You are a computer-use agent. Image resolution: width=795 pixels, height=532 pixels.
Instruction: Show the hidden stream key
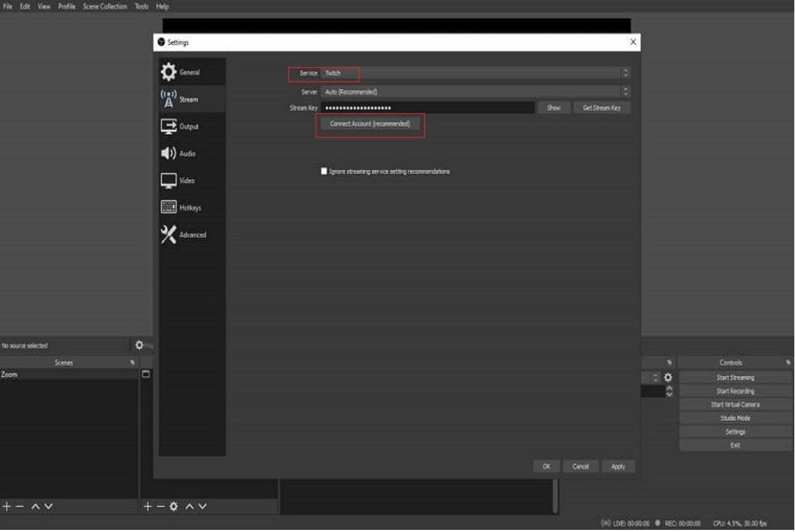pyautogui.click(x=553, y=108)
